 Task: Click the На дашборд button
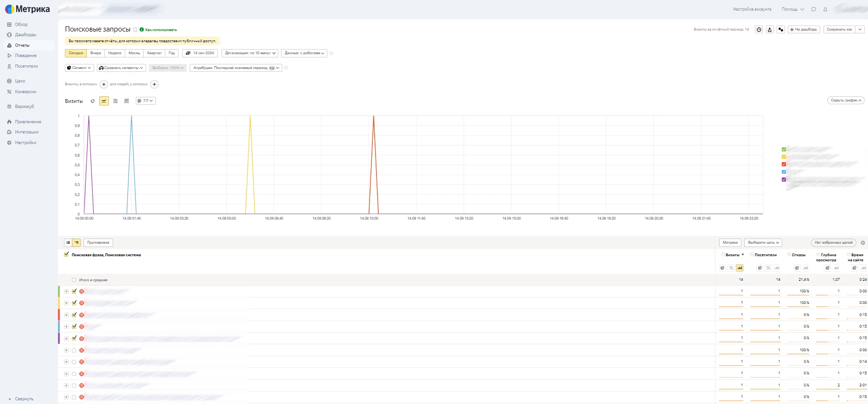click(804, 30)
